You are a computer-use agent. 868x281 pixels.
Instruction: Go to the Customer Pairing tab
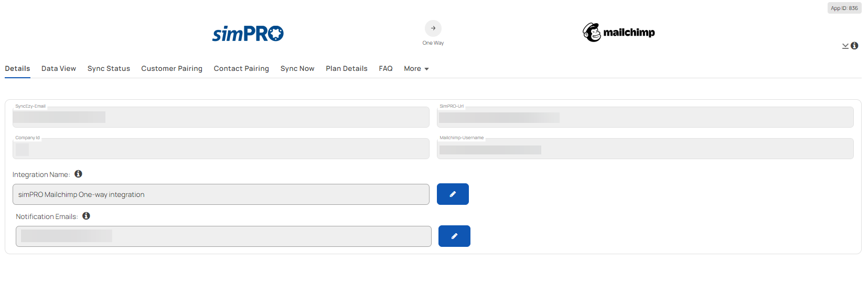pos(172,69)
